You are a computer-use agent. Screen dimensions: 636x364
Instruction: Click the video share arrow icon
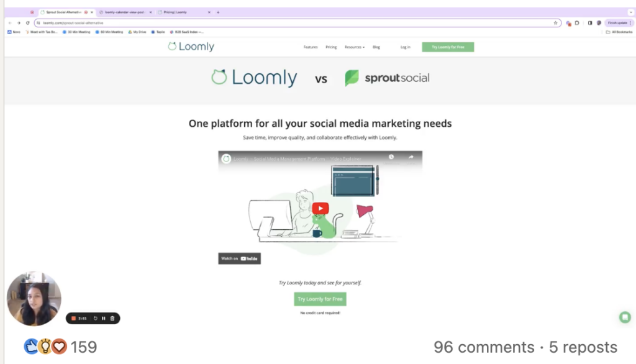coord(411,157)
